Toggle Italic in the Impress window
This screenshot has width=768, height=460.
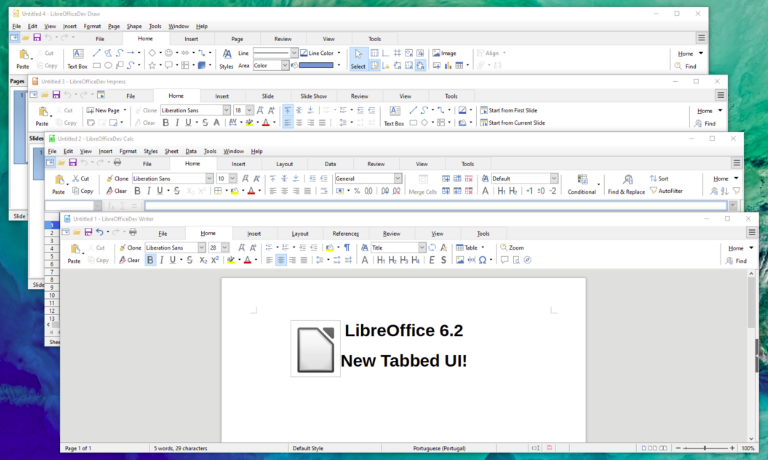click(177, 122)
